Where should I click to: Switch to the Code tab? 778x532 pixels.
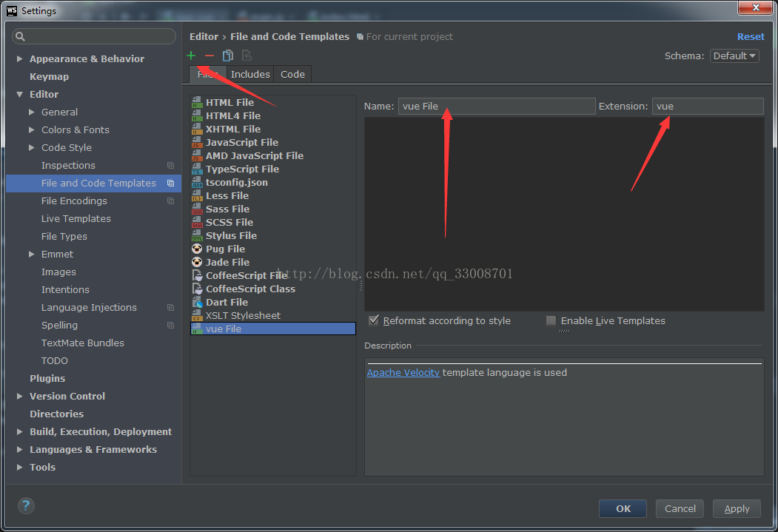(292, 75)
